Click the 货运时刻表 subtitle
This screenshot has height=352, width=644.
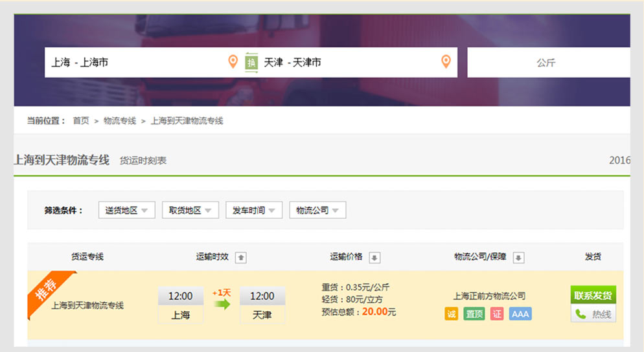tap(143, 160)
